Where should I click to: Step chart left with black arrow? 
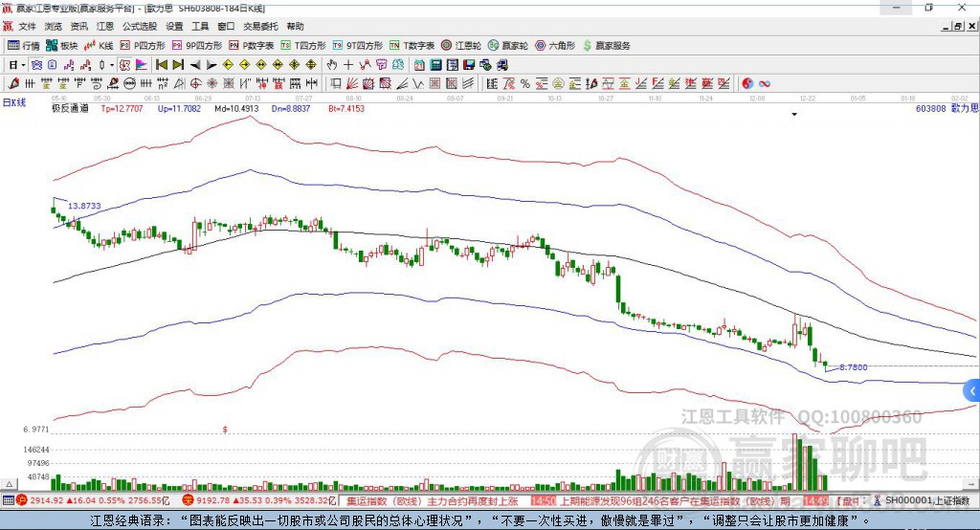(195, 65)
